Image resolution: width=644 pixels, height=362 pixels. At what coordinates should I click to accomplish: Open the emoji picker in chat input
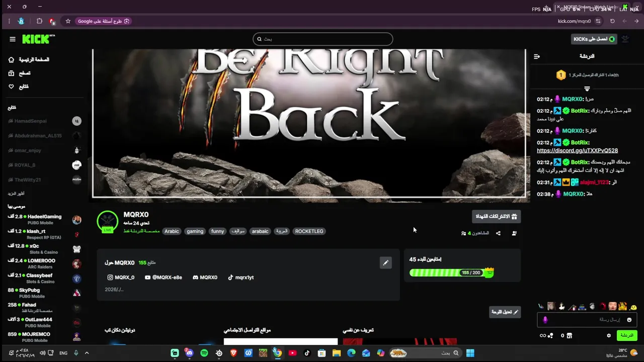(x=629, y=320)
